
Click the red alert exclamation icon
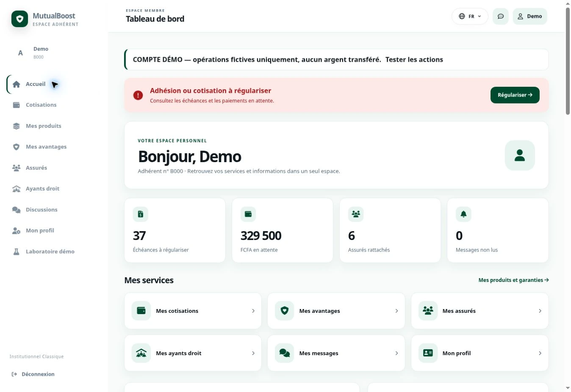tap(138, 95)
